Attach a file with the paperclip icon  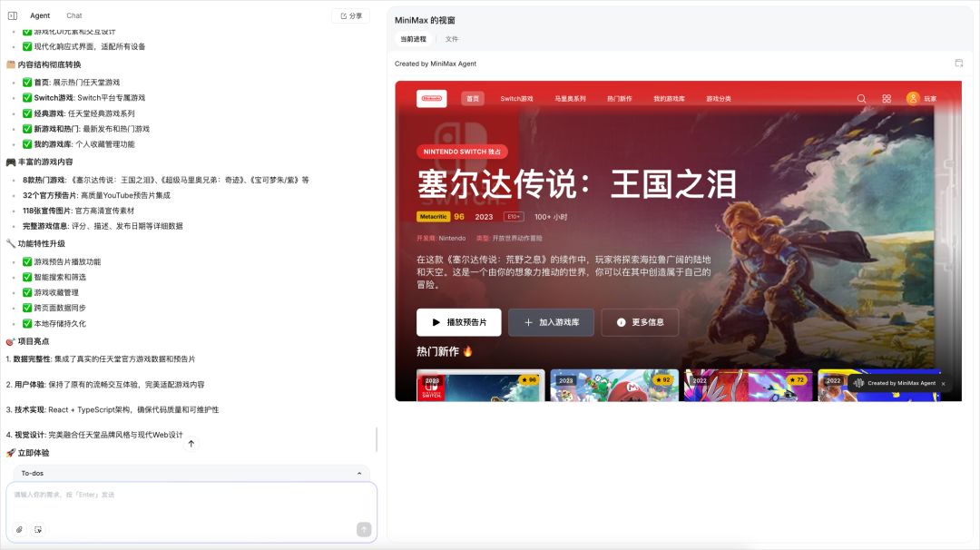pos(17,529)
